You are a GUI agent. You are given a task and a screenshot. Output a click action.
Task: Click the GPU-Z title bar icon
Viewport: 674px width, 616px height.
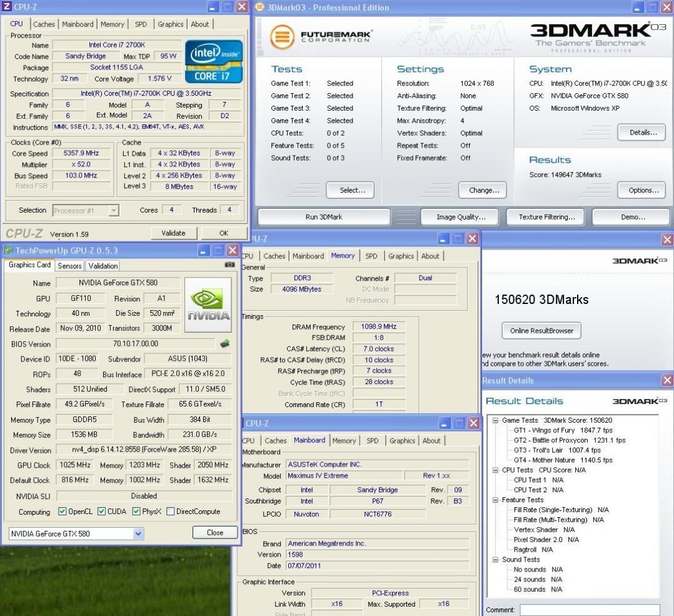point(8,250)
